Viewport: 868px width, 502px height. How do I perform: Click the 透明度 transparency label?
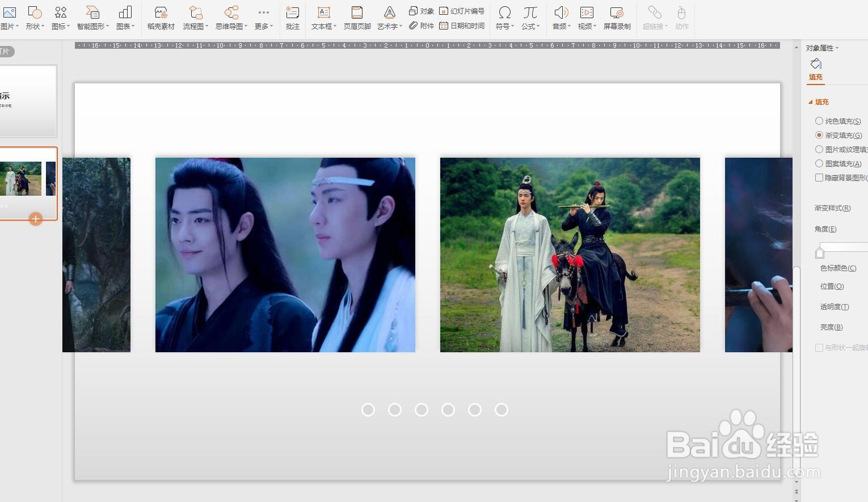[x=835, y=307]
